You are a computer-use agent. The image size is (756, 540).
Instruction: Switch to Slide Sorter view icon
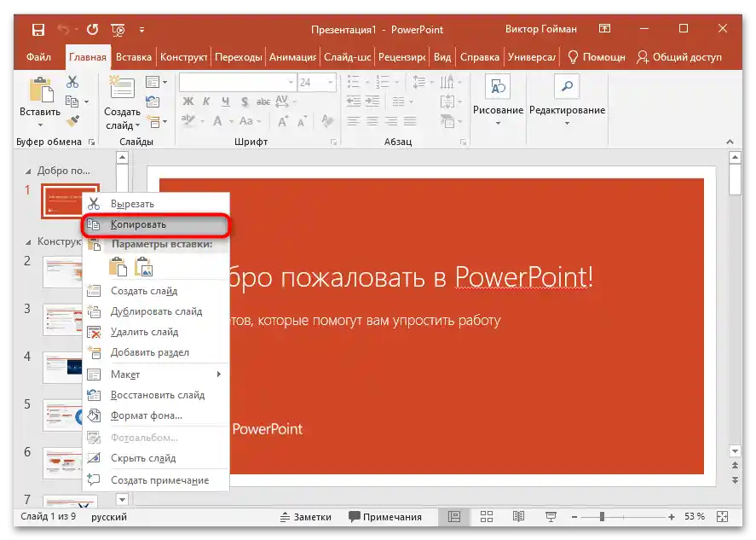coord(487,517)
